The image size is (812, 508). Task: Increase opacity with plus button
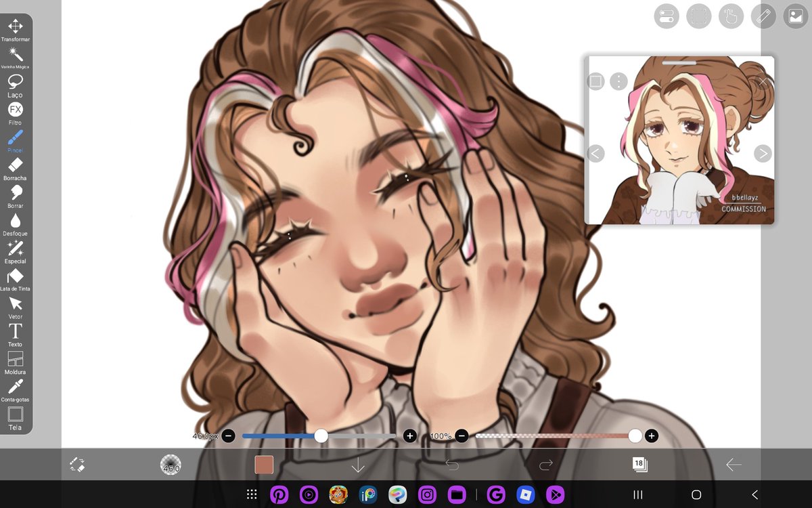651,436
